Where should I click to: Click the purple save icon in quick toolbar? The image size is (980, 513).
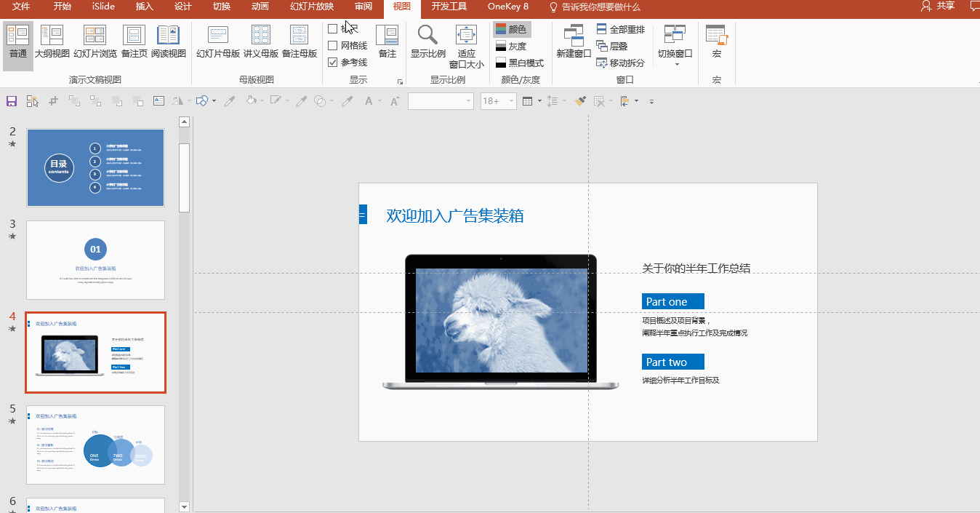[12, 101]
